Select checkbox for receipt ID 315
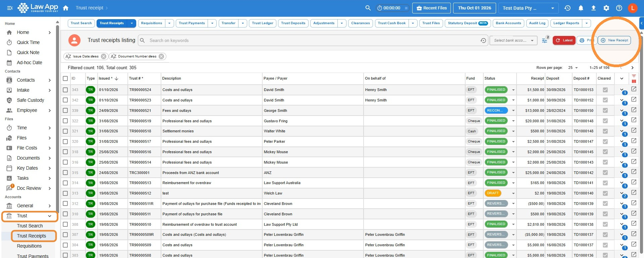The height and width of the screenshot is (258, 644). [x=65, y=173]
